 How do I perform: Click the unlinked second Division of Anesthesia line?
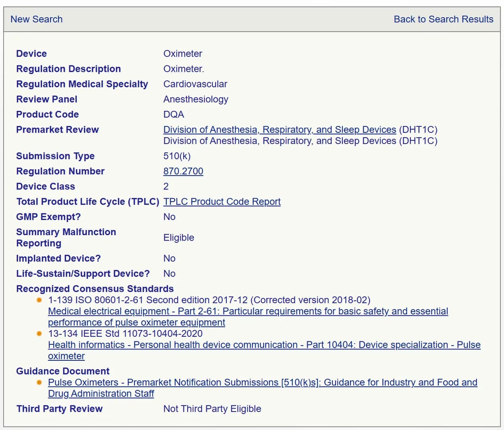[300, 141]
